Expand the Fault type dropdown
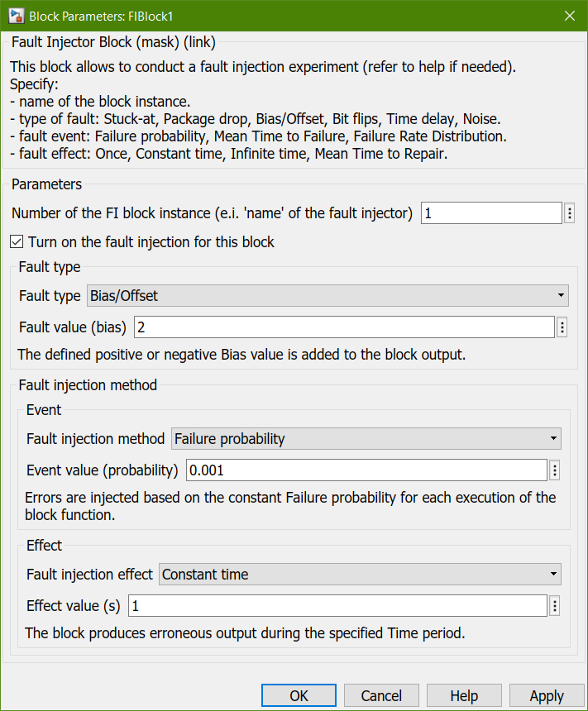 click(x=327, y=295)
